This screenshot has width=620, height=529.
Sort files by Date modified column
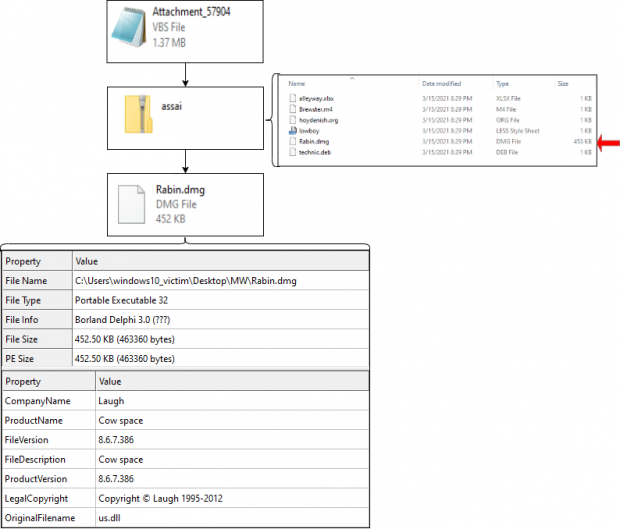443,84
